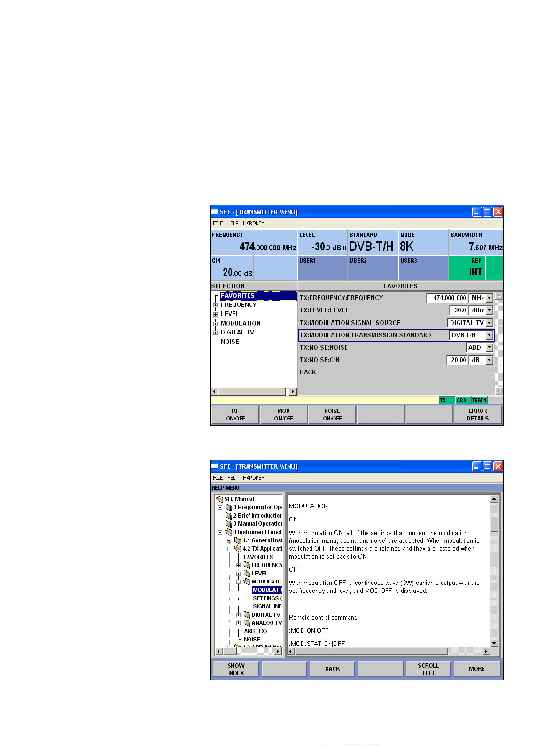
Task: Expand ANALOG TV in the help tree
Action: [x=239, y=623]
